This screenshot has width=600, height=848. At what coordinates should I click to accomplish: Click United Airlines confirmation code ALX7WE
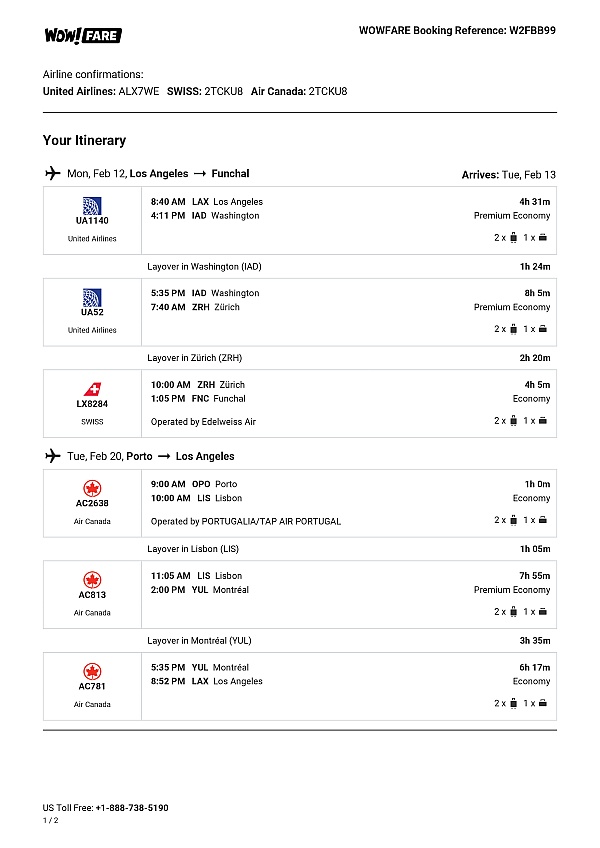(139, 91)
